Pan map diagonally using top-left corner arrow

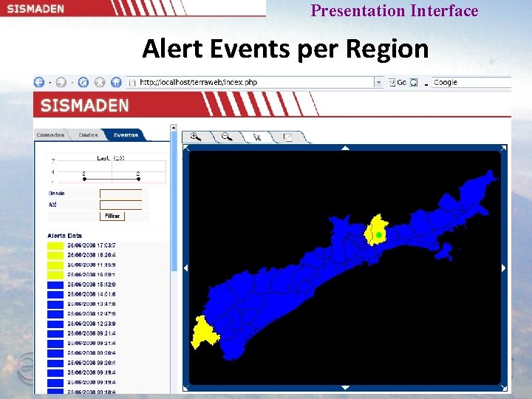point(186,148)
